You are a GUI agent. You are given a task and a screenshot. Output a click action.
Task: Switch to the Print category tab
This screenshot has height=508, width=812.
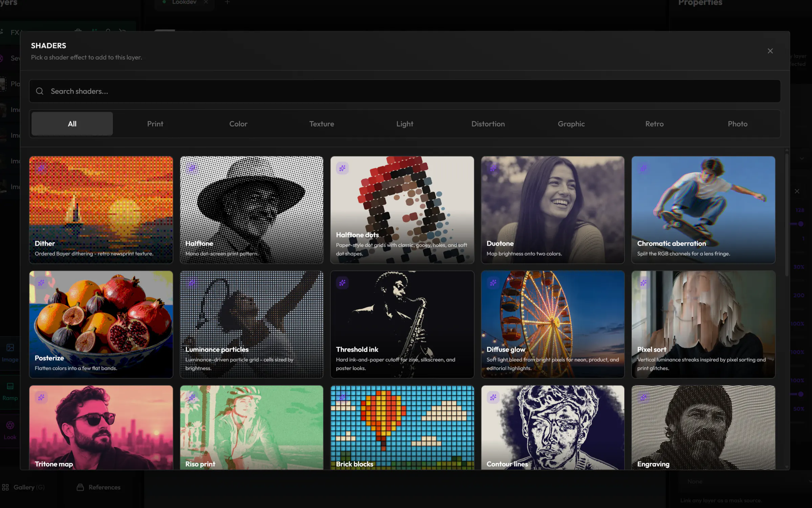click(155, 124)
